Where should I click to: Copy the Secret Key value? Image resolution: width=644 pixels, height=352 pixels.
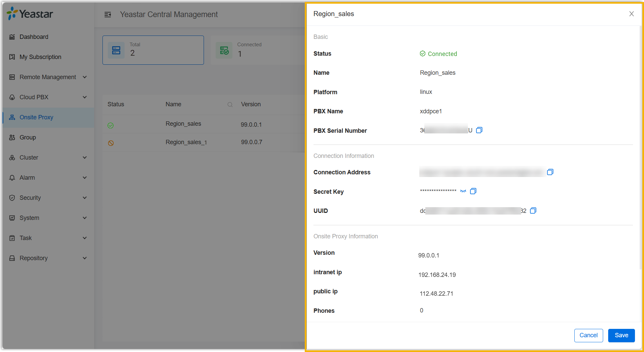pos(473,191)
